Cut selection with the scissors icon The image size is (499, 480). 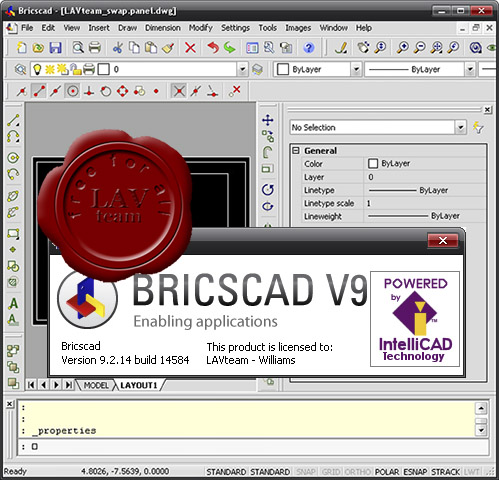click(117, 48)
